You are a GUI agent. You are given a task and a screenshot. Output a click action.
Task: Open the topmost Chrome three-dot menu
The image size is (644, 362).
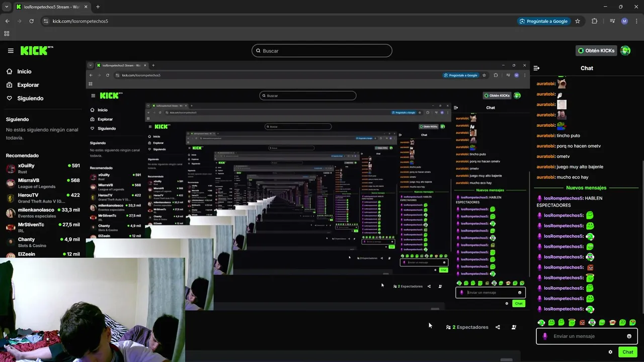(636, 21)
